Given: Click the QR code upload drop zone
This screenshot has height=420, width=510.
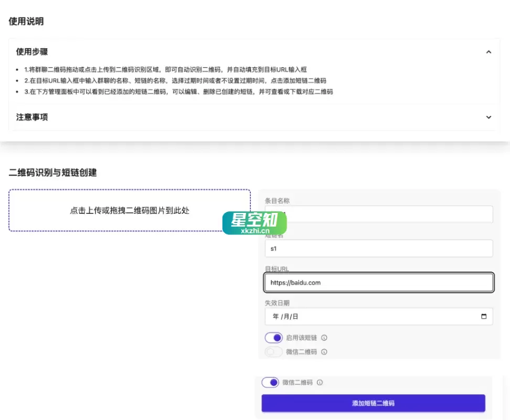Looking at the screenshot, I should pyautogui.click(x=130, y=210).
